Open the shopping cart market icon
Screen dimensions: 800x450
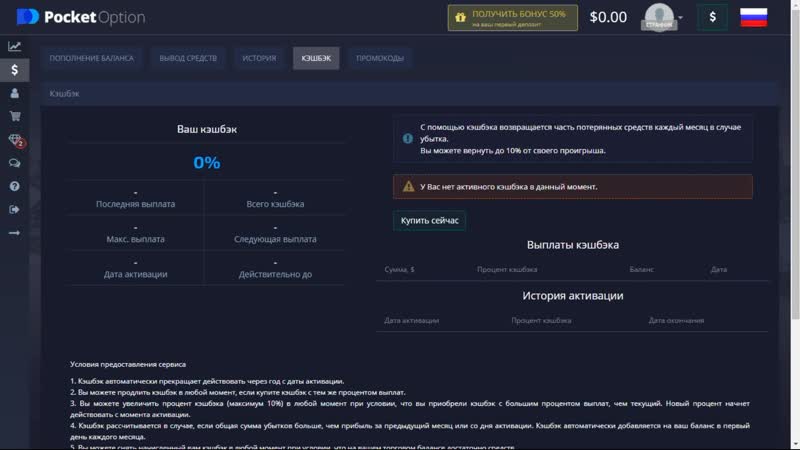pyautogui.click(x=15, y=116)
